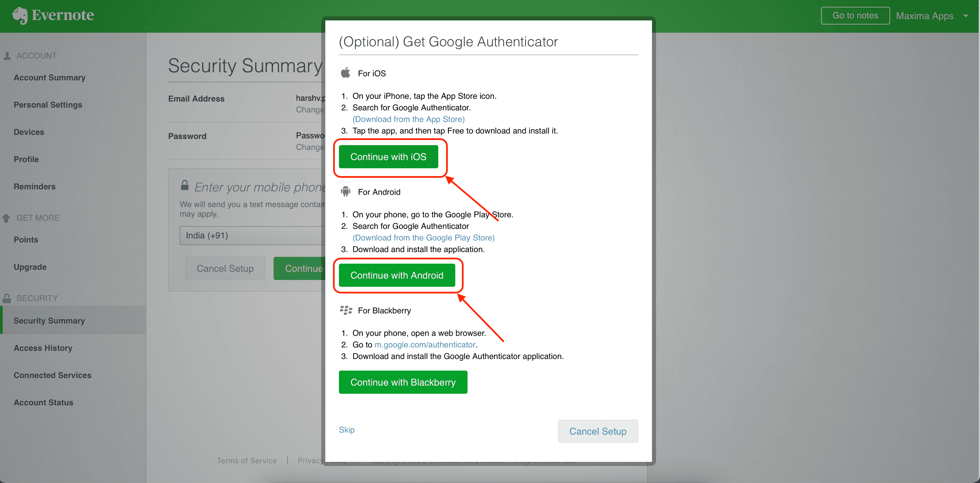Open Download from the App Store link

click(x=409, y=119)
